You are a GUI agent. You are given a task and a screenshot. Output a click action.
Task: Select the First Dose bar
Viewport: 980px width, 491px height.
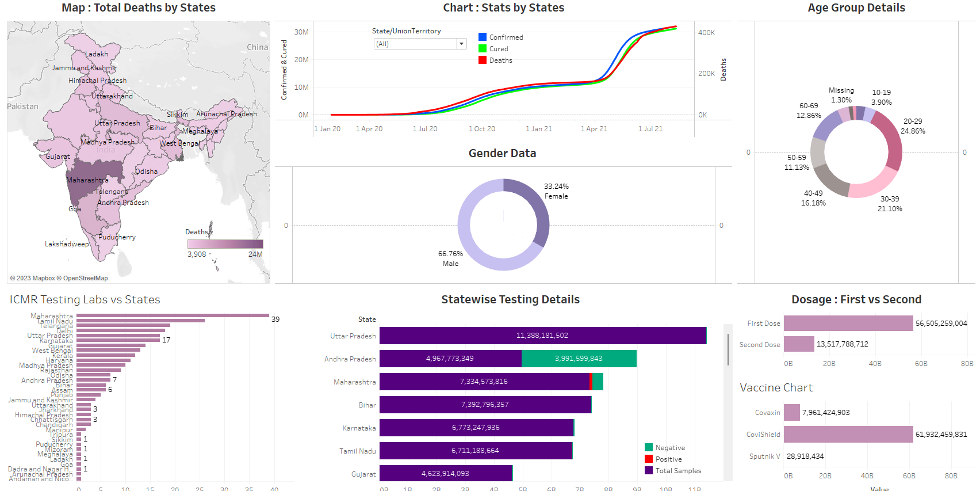coord(848,323)
